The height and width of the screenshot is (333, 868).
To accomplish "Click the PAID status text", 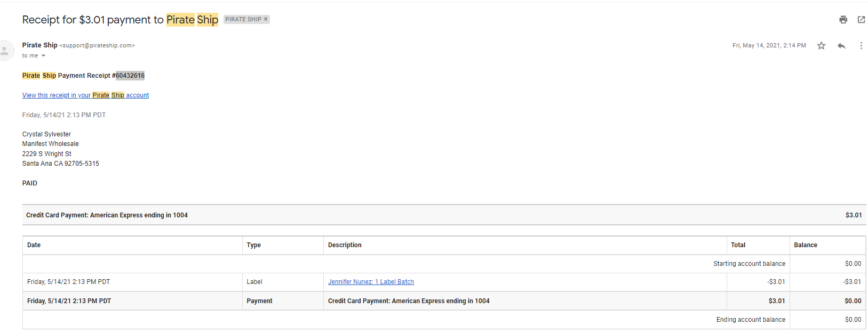I will pyautogui.click(x=30, y=183).
